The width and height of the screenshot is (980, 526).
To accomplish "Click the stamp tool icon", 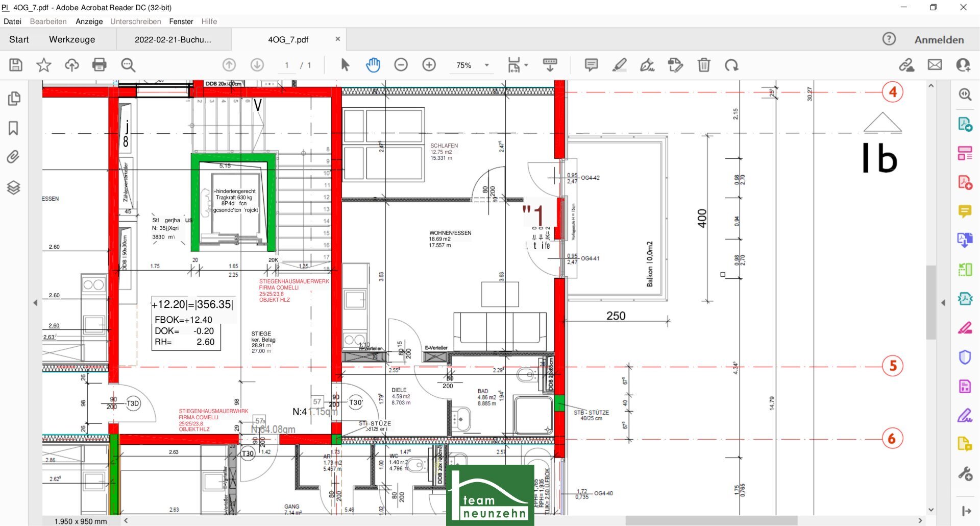I will click(x=675, y=65).
